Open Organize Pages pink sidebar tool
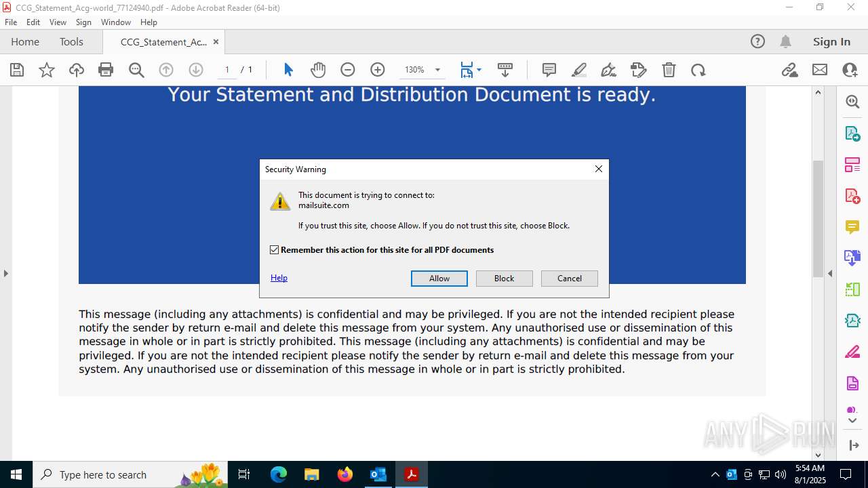Viewport: 868px width, 488px height. [x=852, y=164]
